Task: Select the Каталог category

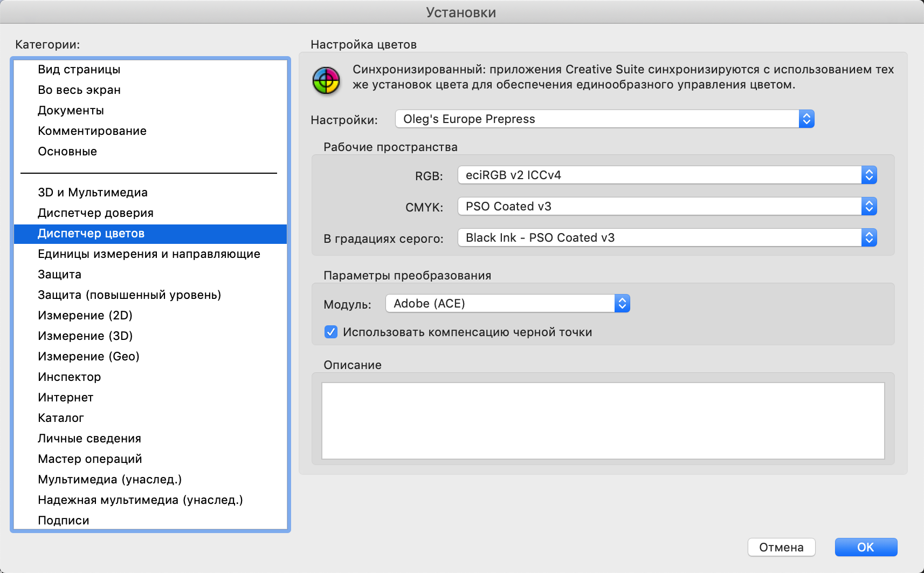Action: point(150,418)
